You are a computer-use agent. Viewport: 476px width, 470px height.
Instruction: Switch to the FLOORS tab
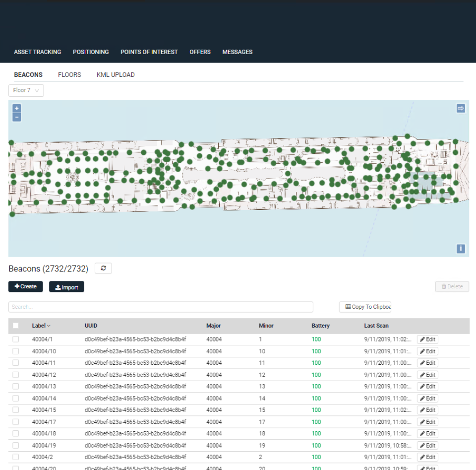[x=69, y=74]
